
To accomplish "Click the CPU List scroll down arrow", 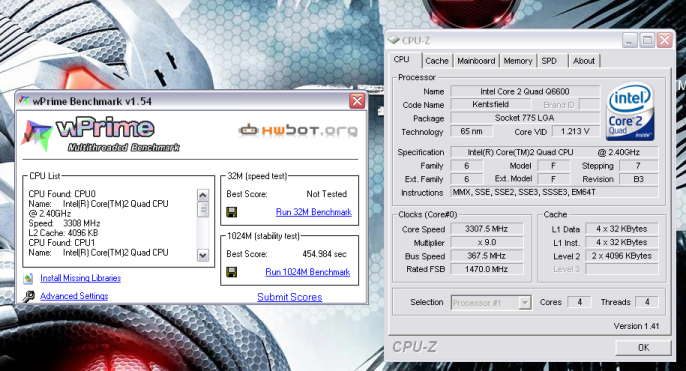I will 203,255.
